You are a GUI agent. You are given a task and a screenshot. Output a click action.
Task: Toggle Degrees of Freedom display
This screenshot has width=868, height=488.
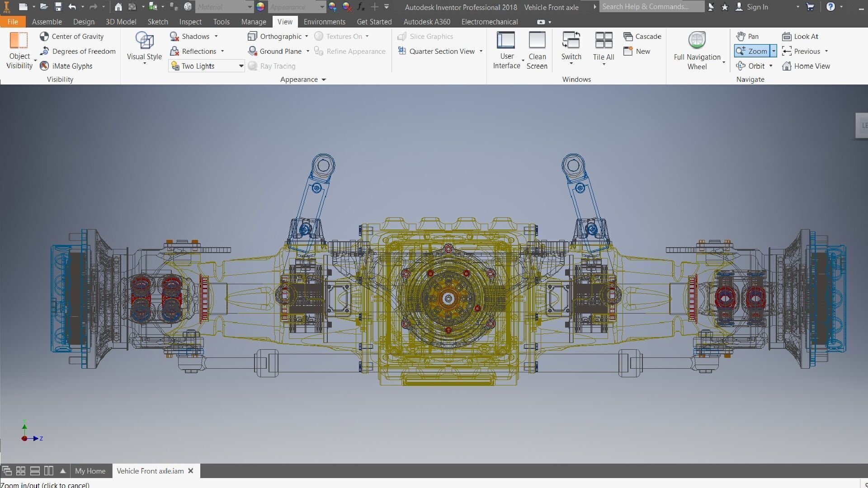pos(78,52)
